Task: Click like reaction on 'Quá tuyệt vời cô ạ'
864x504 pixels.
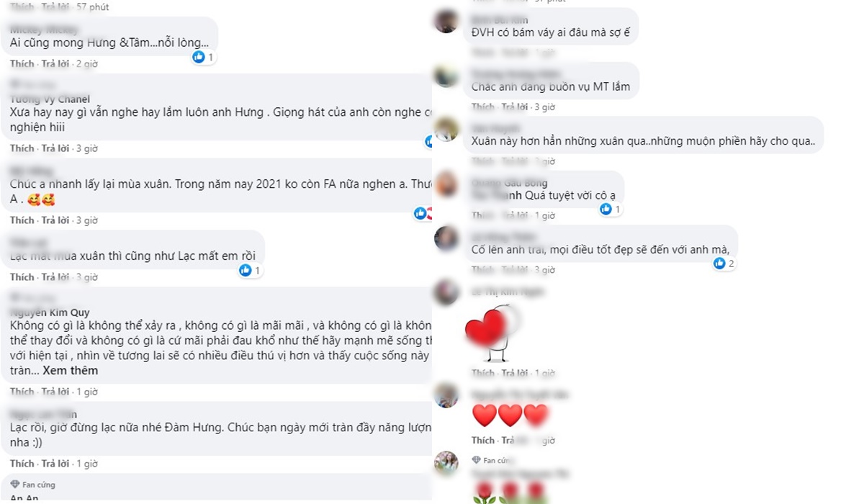Action: pyautogui.click(x=606, y=209)
